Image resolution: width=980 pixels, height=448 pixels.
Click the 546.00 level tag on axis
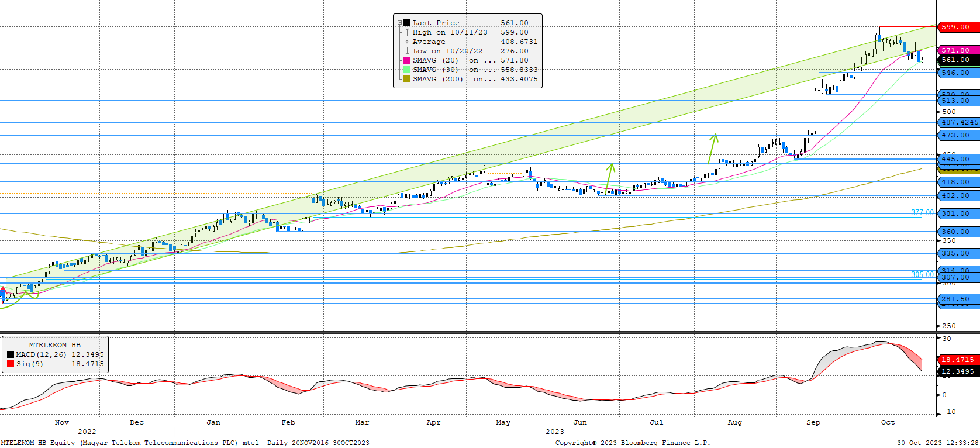[958, 73]
